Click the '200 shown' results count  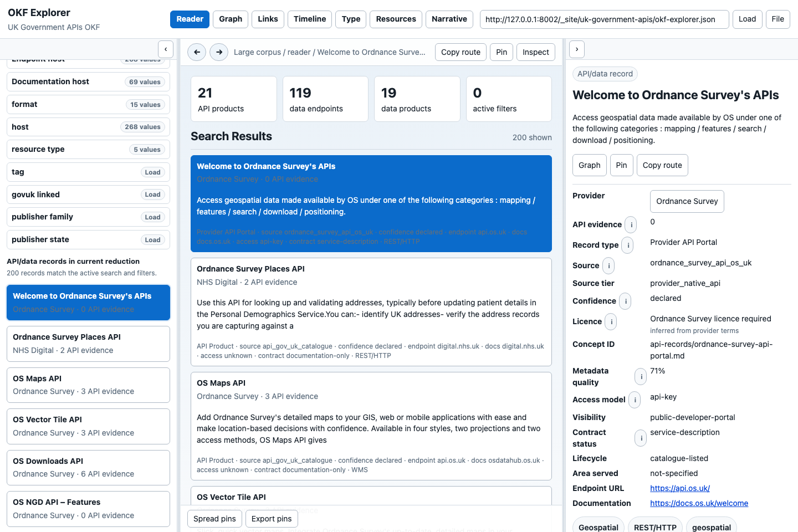pos(532,137)
